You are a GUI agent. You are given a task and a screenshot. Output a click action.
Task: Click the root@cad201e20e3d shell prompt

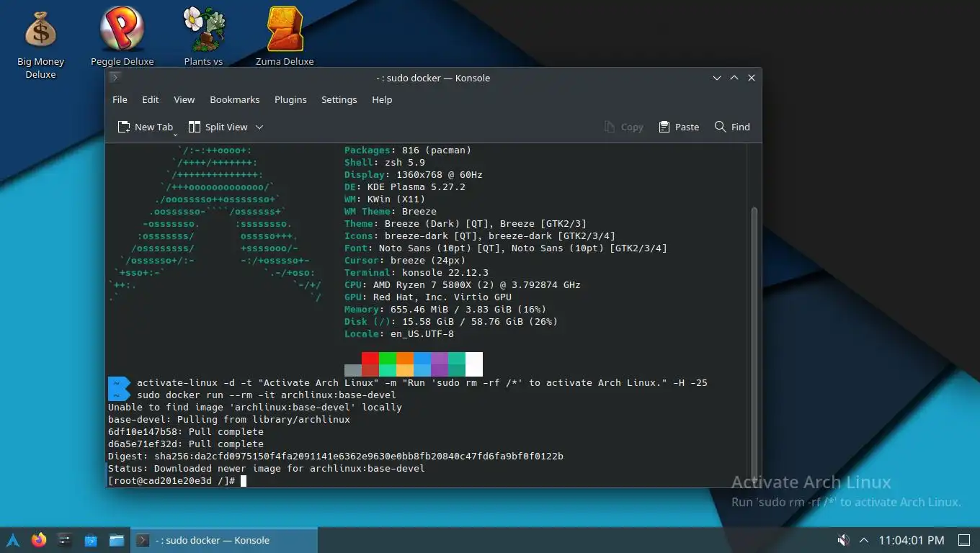point(171,480)
